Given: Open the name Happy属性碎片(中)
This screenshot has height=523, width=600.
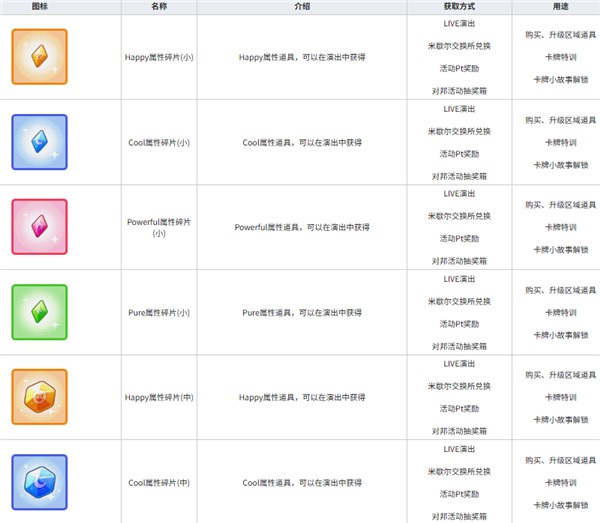Looking at the screenshot, I should pyautogui.click(x=159, y=398).
